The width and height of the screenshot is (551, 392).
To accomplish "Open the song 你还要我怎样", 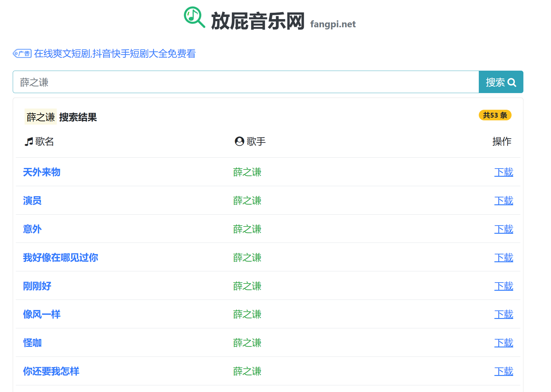I will [x=51, y=371].
